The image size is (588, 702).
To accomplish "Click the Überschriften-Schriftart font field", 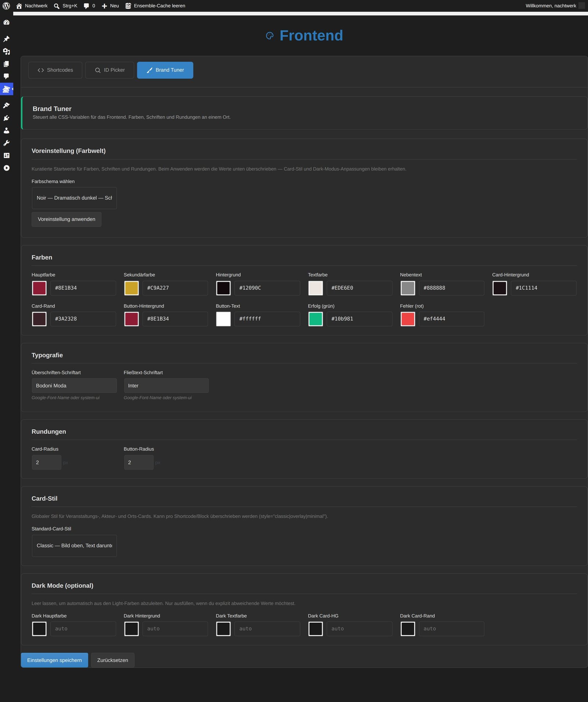I will point(74,386).
